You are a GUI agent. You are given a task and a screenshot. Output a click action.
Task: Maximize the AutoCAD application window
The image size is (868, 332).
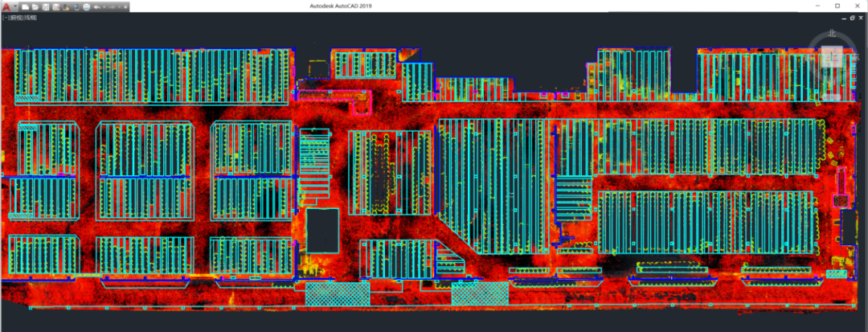pyautogui.click(x=837, y=6)
